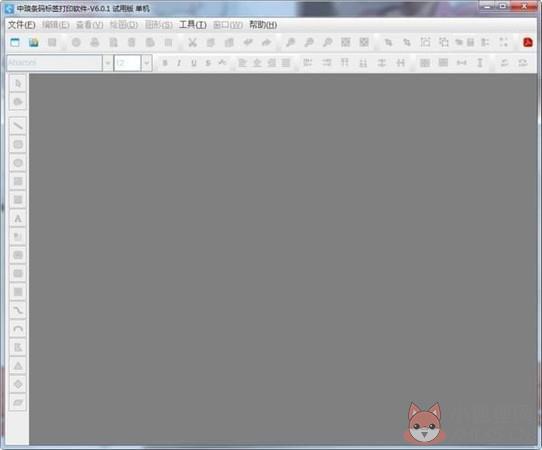Click the Open file icon in toolbar

point(34,43)
